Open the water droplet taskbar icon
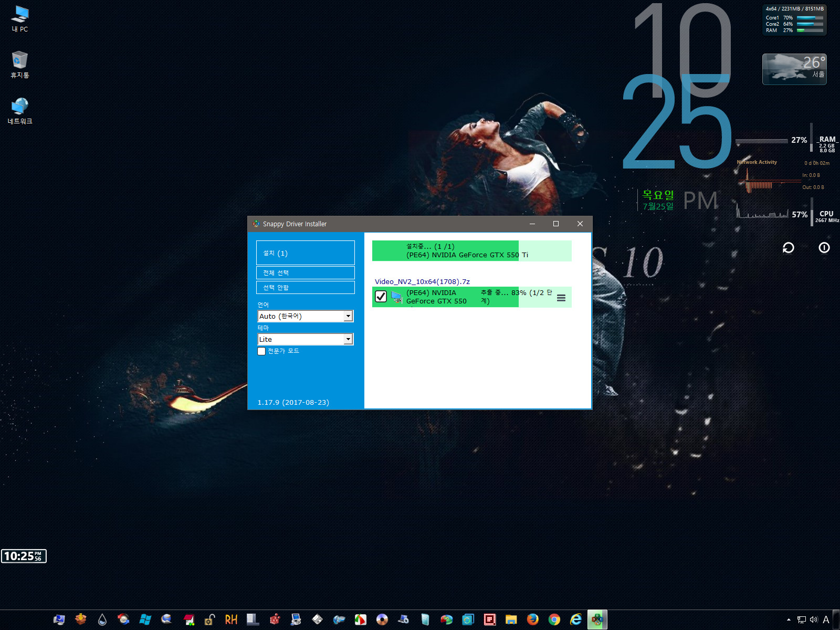 coord(102,619)
